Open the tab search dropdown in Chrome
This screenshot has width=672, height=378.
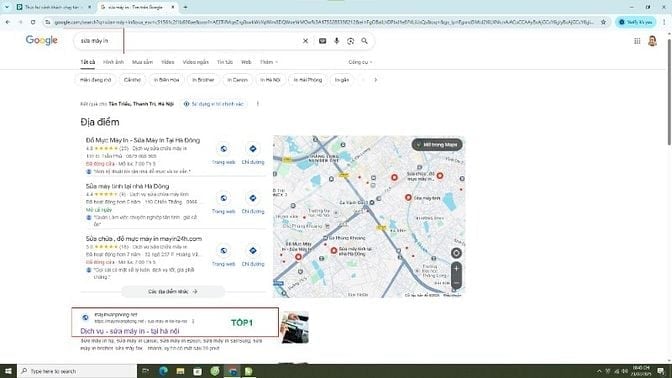[7, 7]
